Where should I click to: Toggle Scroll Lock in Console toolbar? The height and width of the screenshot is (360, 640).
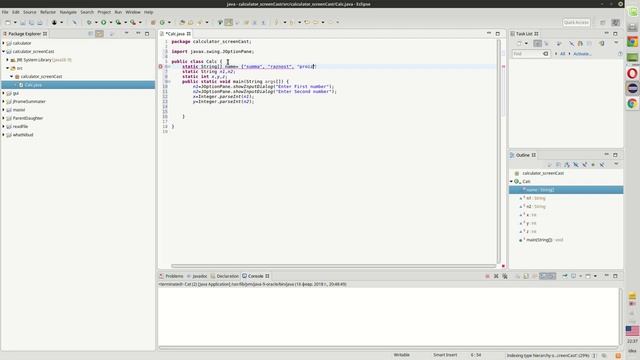tap(526, 276)
